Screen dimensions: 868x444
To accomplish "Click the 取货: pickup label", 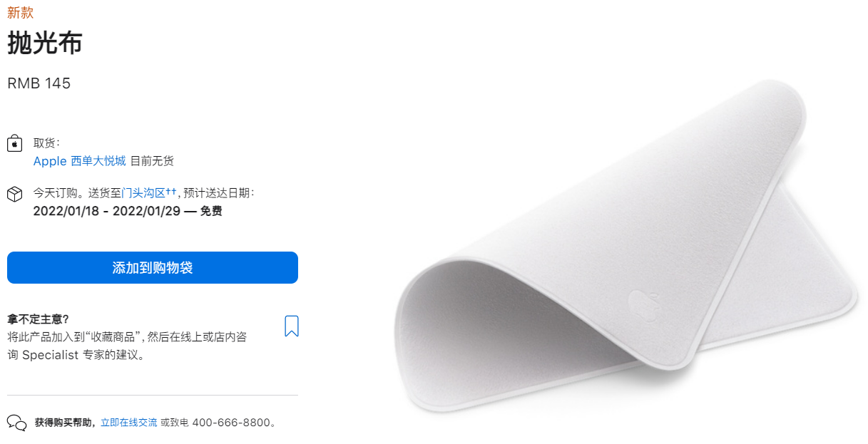I will pos(47,143).
